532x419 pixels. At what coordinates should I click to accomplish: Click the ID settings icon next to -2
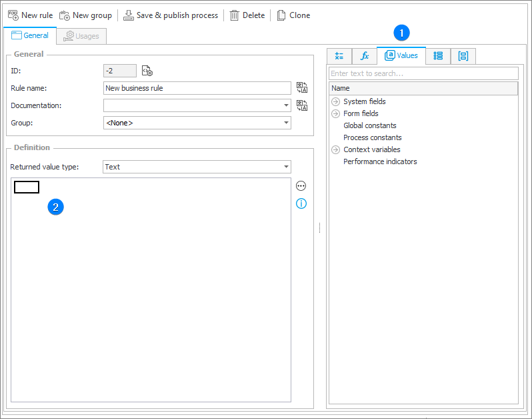[147, 71]
